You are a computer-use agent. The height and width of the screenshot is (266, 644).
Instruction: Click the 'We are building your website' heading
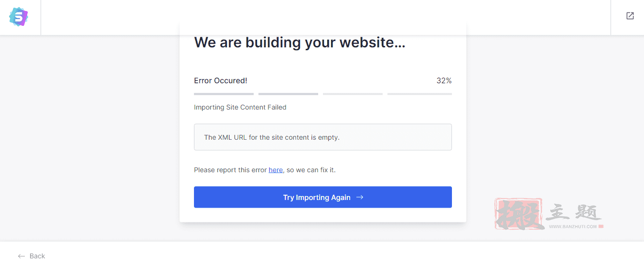pyautogui.click(x=300, y=43)
